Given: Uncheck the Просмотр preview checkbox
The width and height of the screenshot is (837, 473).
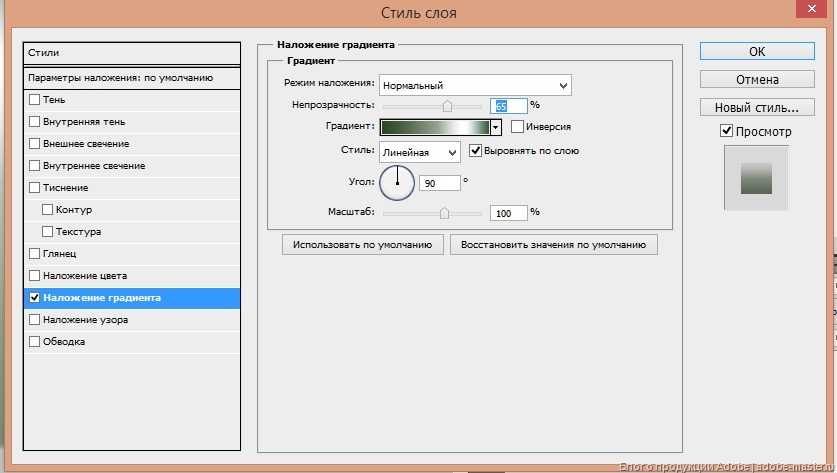Looking at the screenshot, I should pos(726,131).
